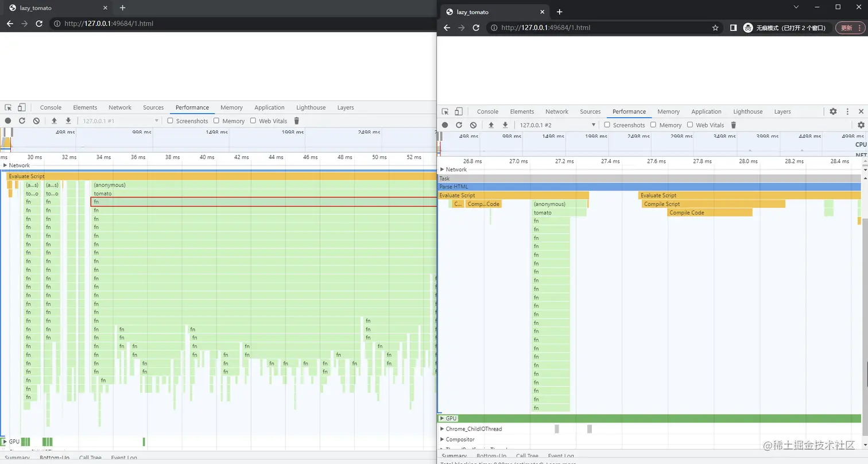Screen dimensions: 868x464
Task: Select the Task bar in right flame chart
Action: (x=650, y=179)
